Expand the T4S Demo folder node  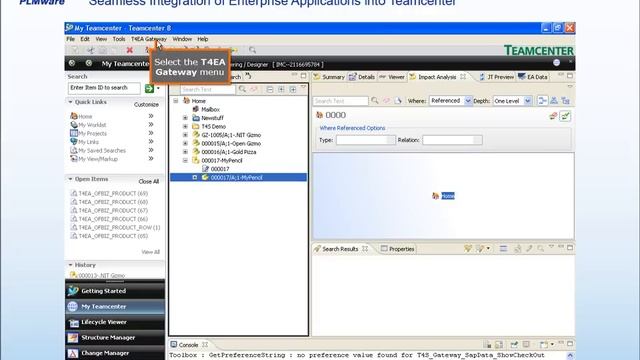[185, 127]
